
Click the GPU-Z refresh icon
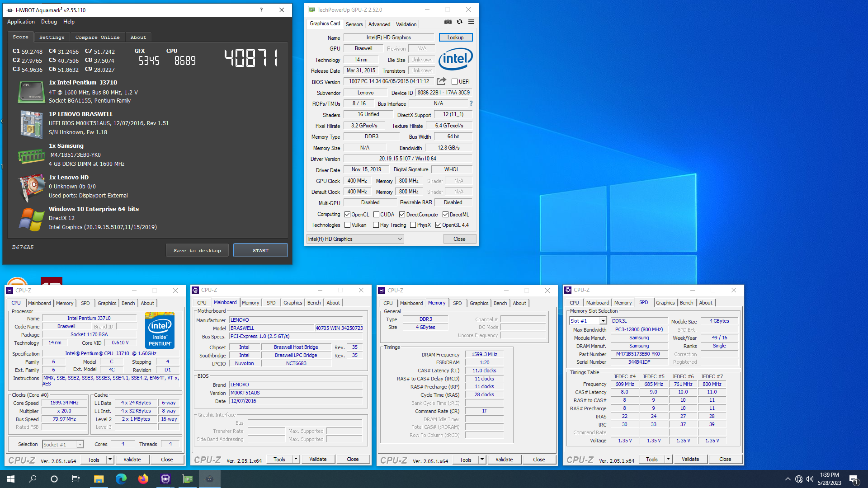[459, 22]
